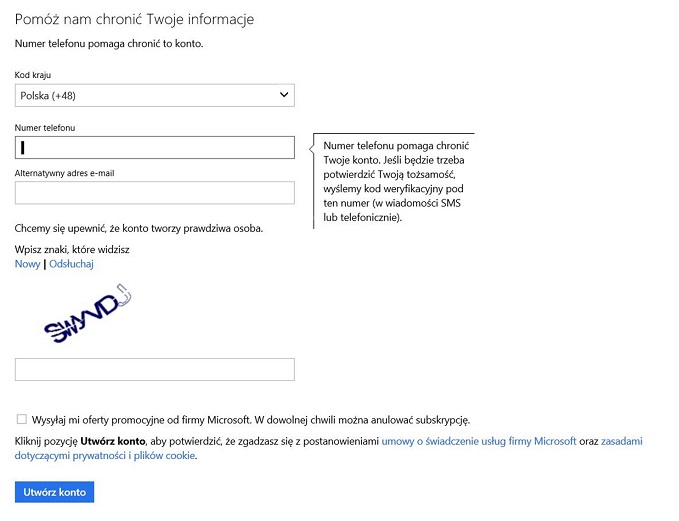679x521 pixels.
Task: Click the 'Numer telefonu' field label
Action: (45, 128)
